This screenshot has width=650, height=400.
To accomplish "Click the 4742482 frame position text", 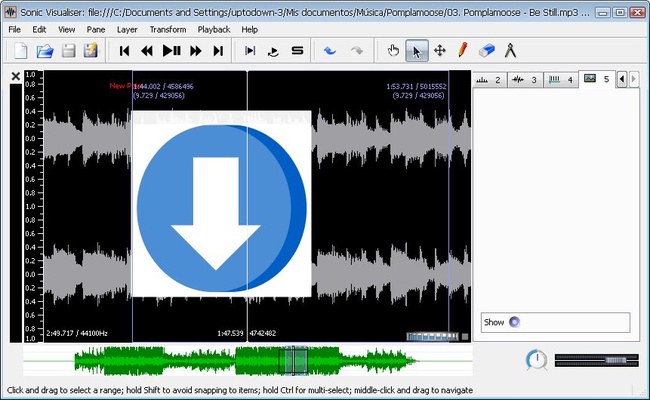I will 263,333.
